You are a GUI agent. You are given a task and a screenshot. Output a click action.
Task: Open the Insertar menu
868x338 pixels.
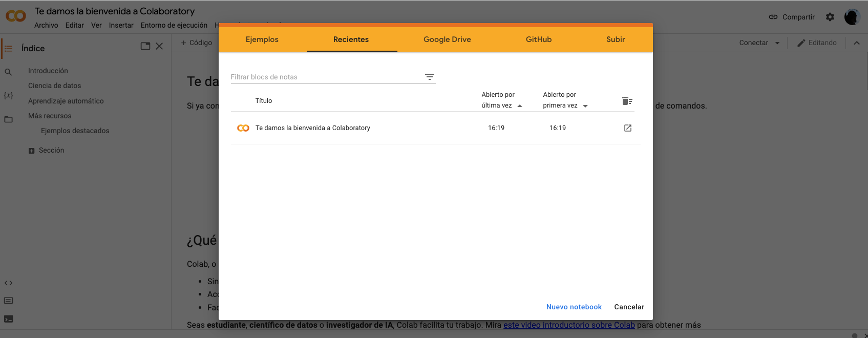[121, 25]
